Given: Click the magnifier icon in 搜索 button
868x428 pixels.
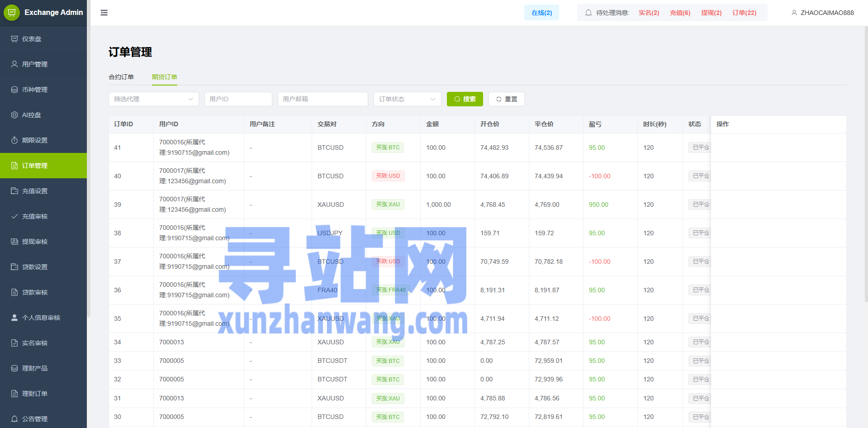Looking at the screenshot, I should click(x=457, y=99).
